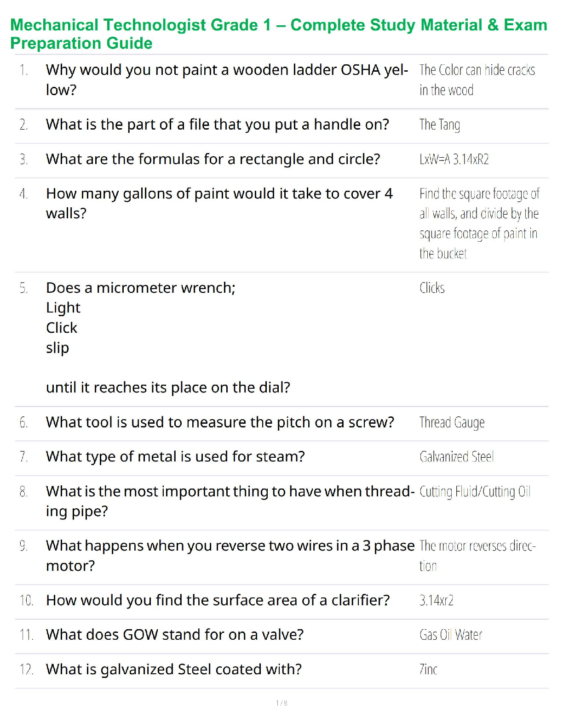Click the micrometer wrench question line

click(x=140, y=288)
